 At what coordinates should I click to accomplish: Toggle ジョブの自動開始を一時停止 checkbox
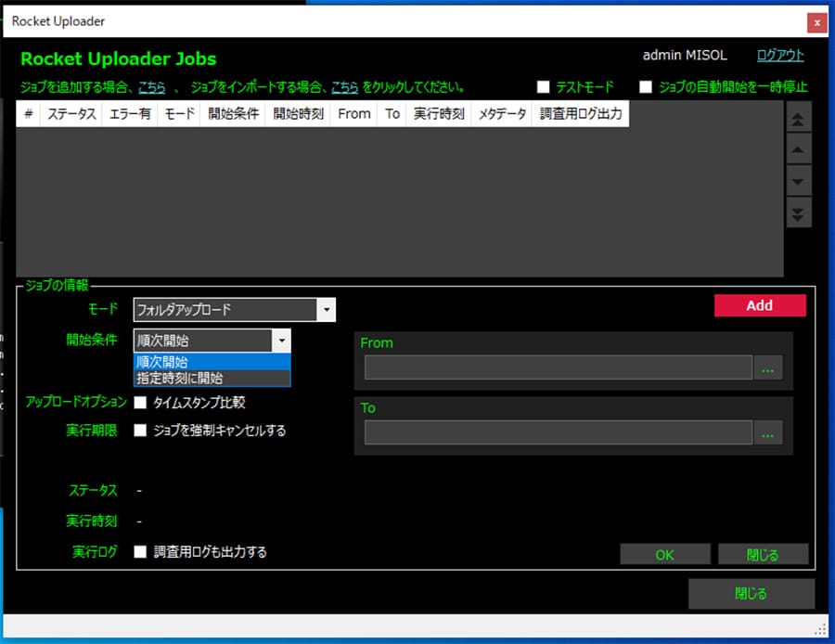click(x=646, y=87)
